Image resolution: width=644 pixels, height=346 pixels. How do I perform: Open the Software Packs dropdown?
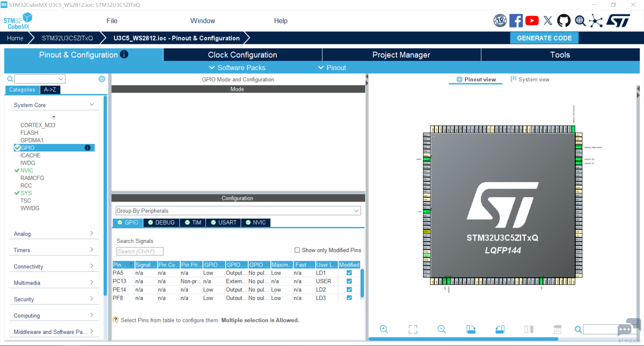click(237, 67)
